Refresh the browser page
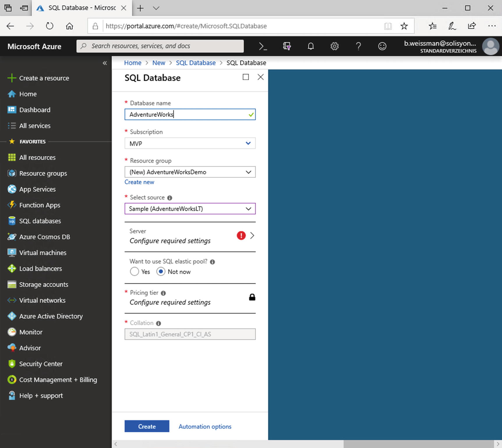Screen dimensions: 502x448 click(50, 26)
